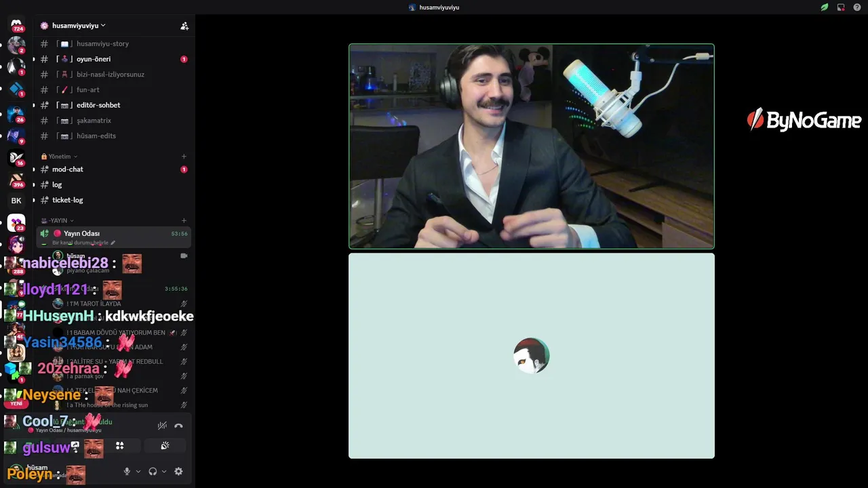Click the Yayın Odası / husamviyuviyu connection link

point(68,430)
